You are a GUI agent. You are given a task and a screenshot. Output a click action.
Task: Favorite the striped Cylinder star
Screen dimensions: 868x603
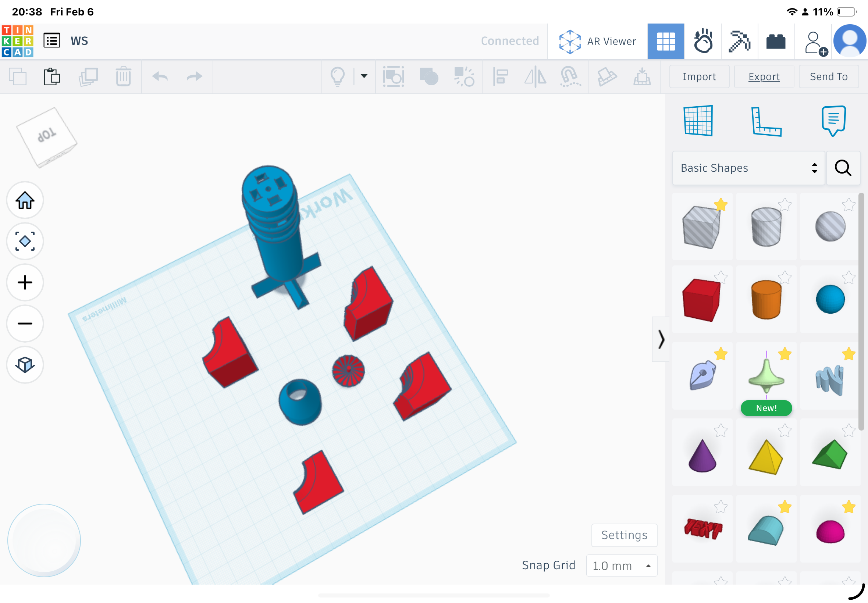[x=785, y=204]
